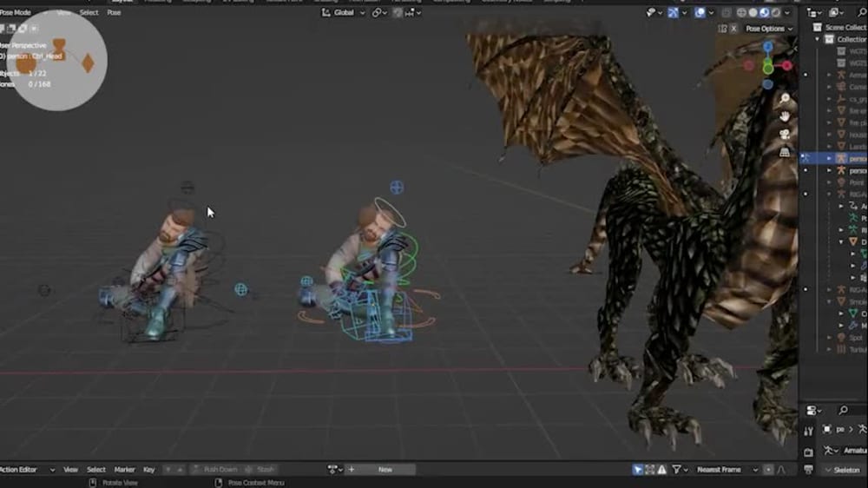Toggle camera view with the camera icon

(x=785, y=134)
